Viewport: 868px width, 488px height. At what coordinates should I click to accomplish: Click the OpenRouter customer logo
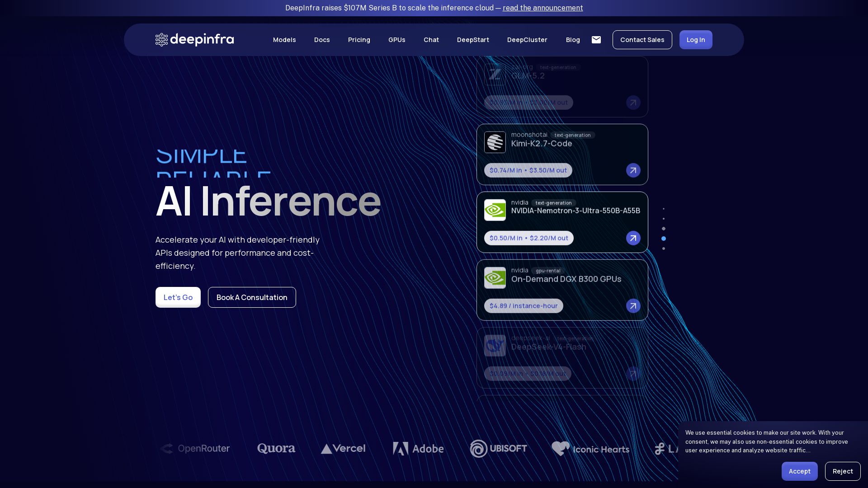(195, 448)
